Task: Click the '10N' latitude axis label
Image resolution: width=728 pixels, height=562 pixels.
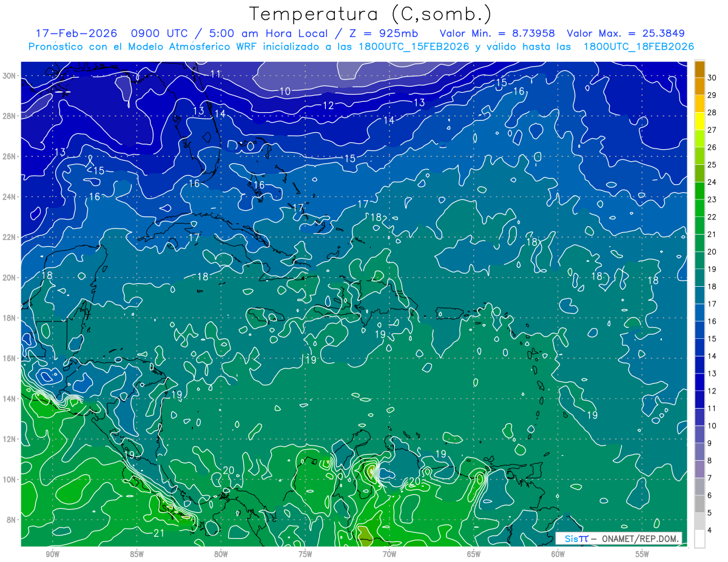Action: [10, 480]
